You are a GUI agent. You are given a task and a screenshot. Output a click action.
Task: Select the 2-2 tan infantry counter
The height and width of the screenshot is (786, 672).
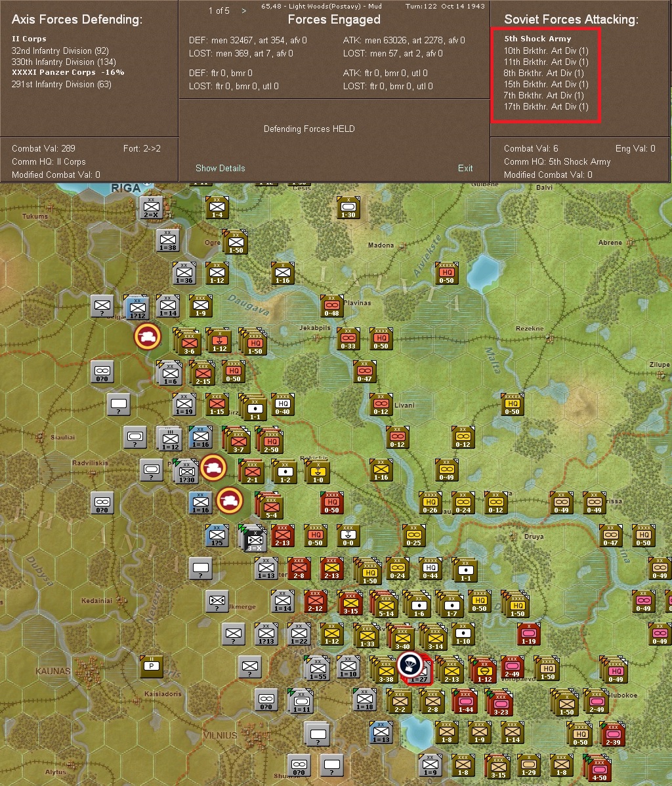coord(399,701)
